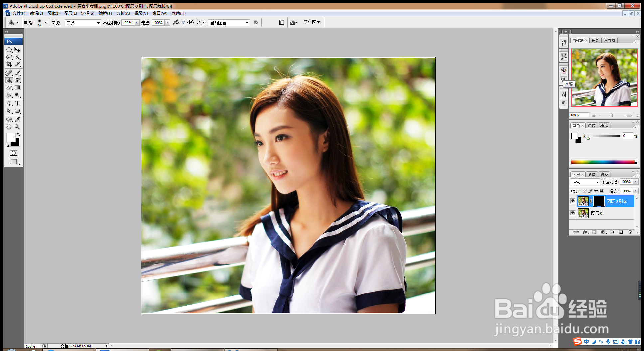Select the Pen tool
This screenshot has width=644, height=351.
(9, 103)
